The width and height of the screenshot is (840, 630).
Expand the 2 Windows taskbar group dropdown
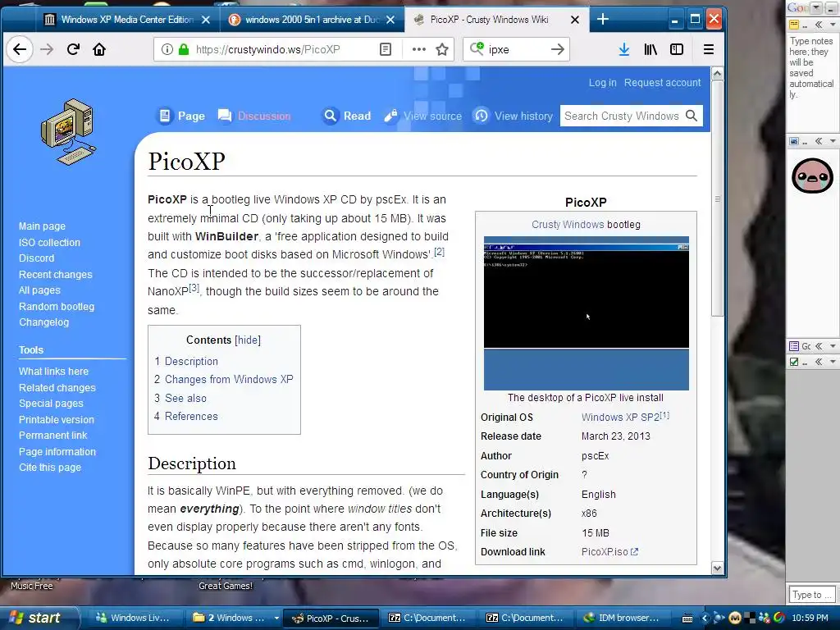(x=276, y=618)
